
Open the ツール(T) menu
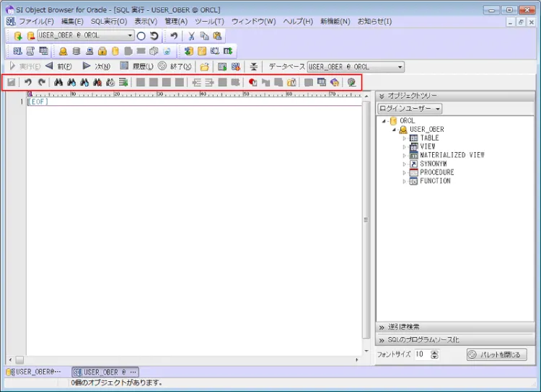point(209,22)
